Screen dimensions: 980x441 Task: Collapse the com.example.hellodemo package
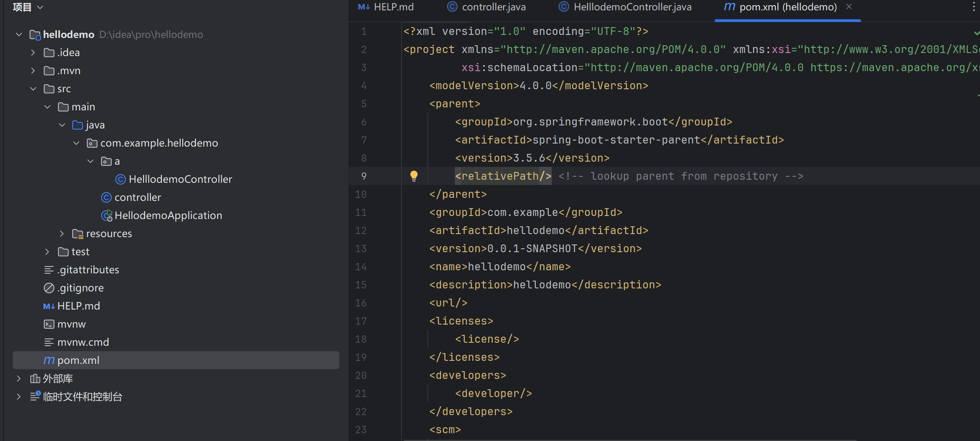(76, 143)
